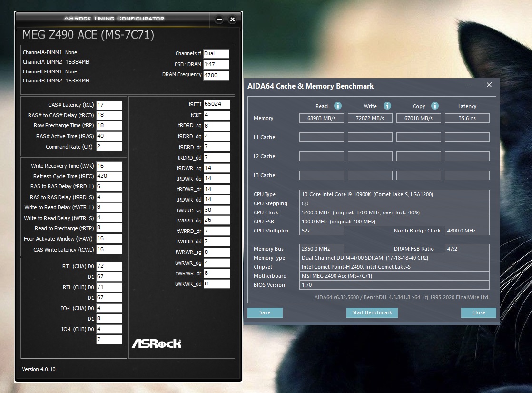This screenshot has height=393, width=532.
Task: Select the tCKE value field
Action: point(217,115)
